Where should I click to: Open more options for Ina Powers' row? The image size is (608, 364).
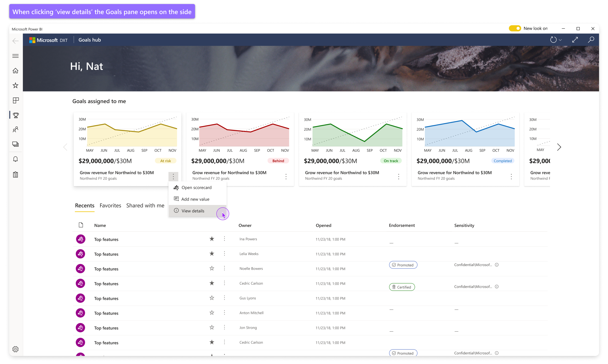pos(224,239)
